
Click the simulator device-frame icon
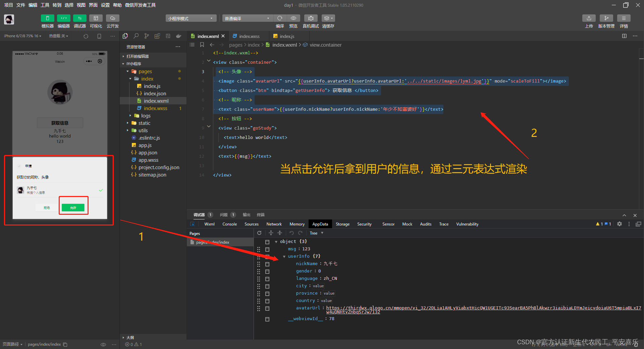99,36
